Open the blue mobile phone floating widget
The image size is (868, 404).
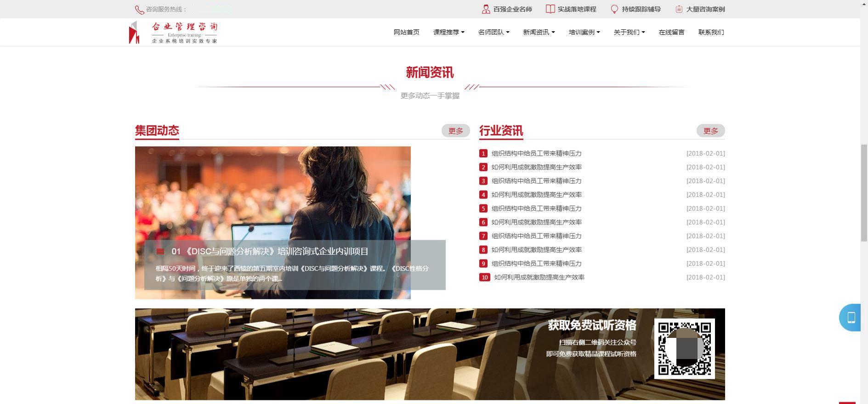point(851,317)
